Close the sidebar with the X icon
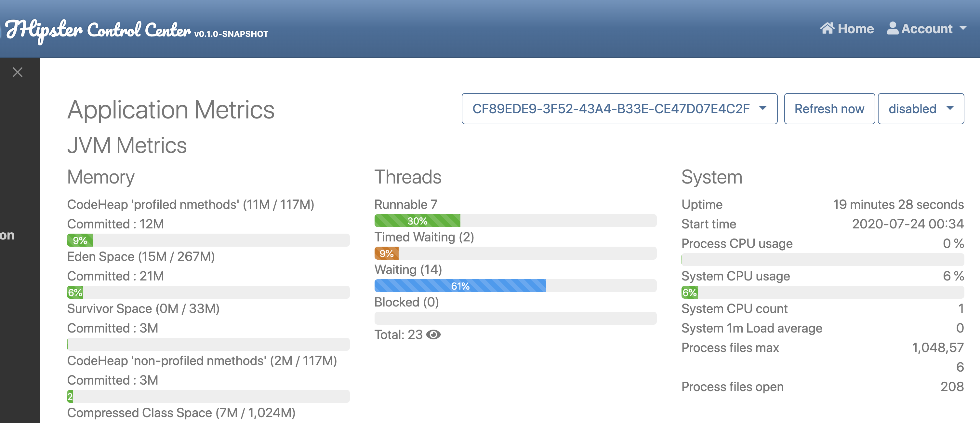 [x=18, y=72]
